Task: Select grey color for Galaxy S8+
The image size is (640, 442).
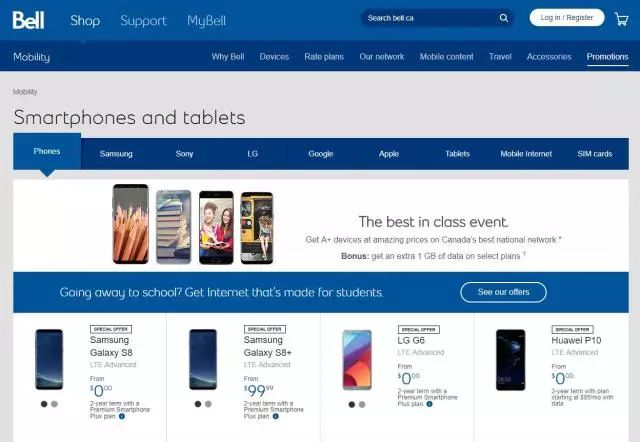Action: click(x=208, y=404)
